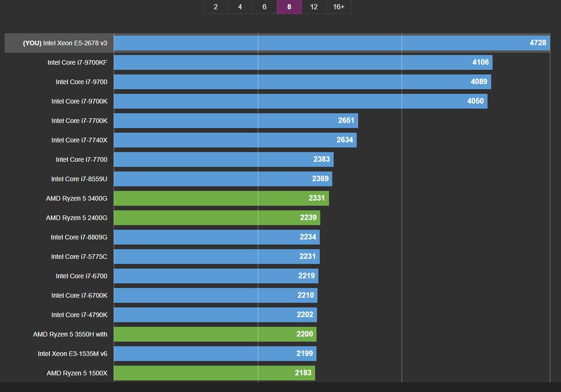Click the Intel Core i7-9700K label
Viewport: 561px width, 392px height.
click(79, 101)
